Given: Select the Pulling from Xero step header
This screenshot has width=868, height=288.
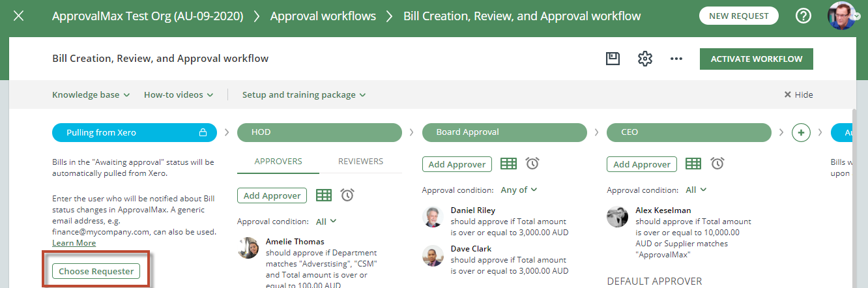Looking at the screenshot, I should (134, 133).
